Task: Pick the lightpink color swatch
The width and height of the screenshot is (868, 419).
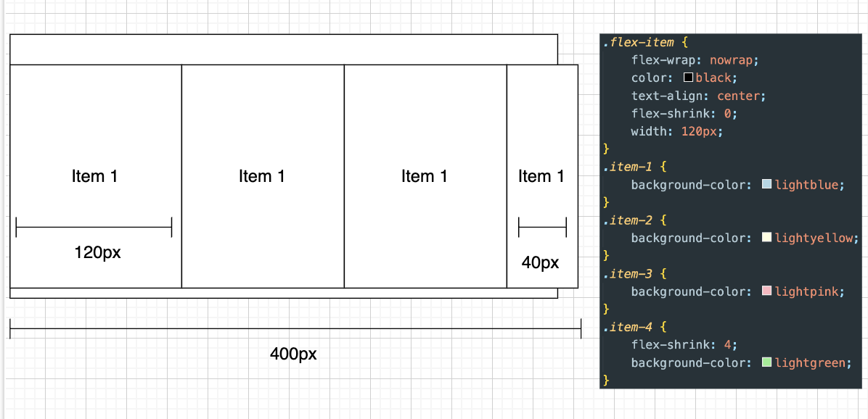Action: click(766, 291)
